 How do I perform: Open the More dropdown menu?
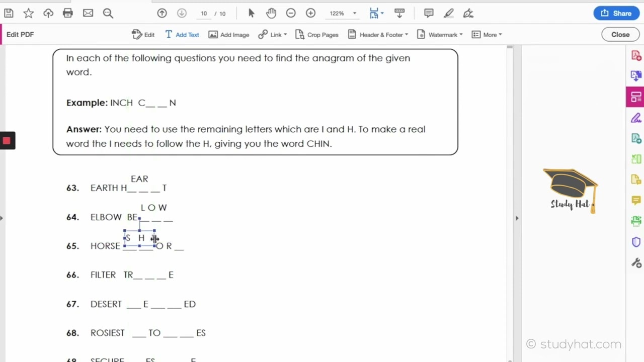click(x=487, y=35)
